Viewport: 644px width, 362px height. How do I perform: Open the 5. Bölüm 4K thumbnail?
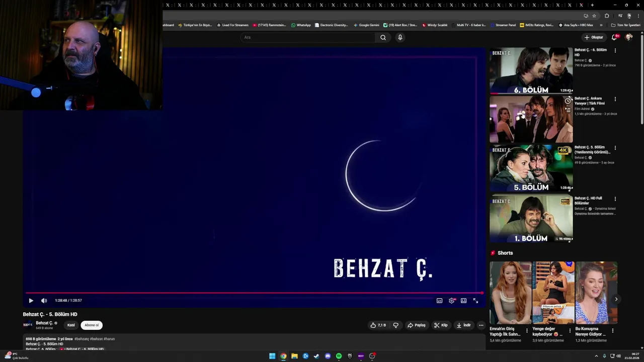[531, 168]
